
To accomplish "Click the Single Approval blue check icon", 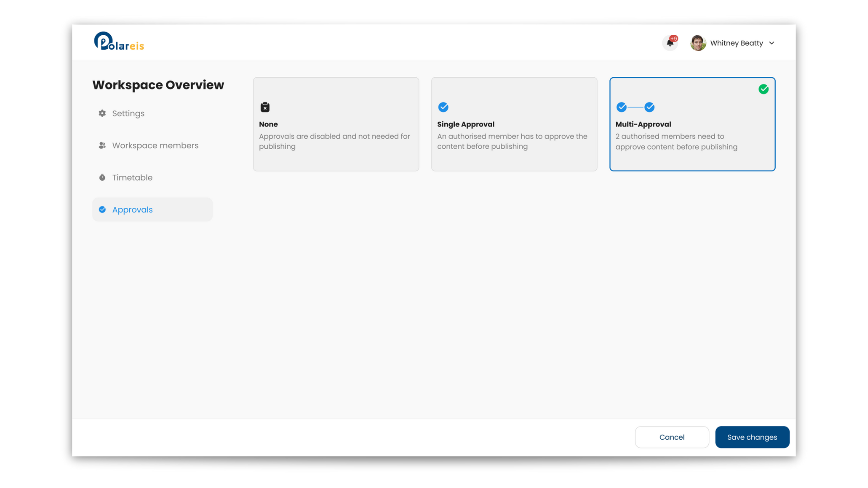I will click(443, 107).
